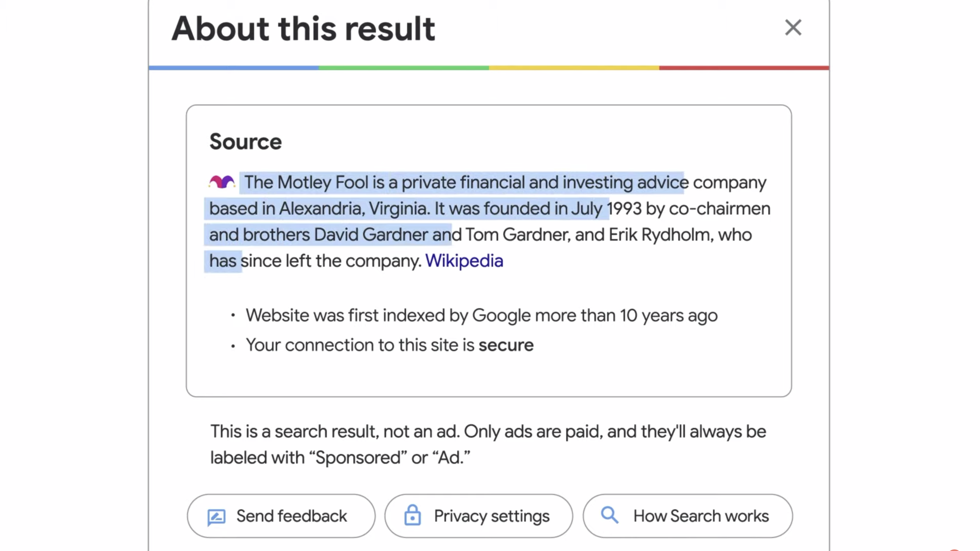This screenshot has width=980, height=551.
Task: Click the yellow segment of the divider bar
Action: [574, 68]
